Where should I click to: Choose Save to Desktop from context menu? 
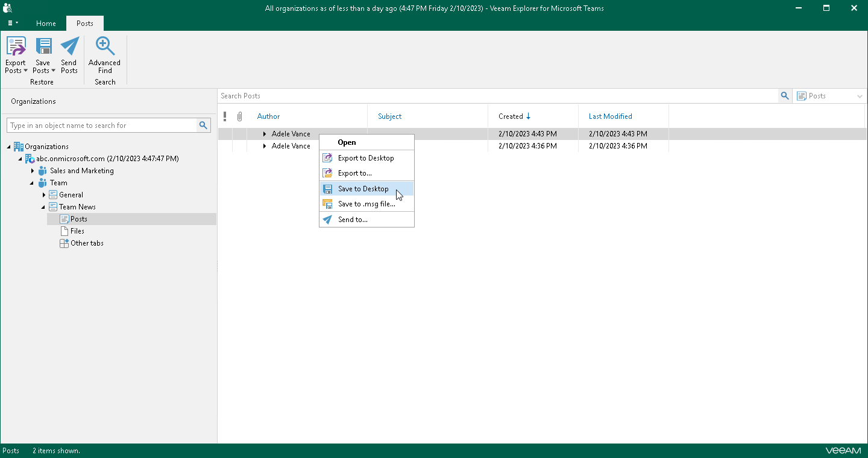[x=363, y=189]
